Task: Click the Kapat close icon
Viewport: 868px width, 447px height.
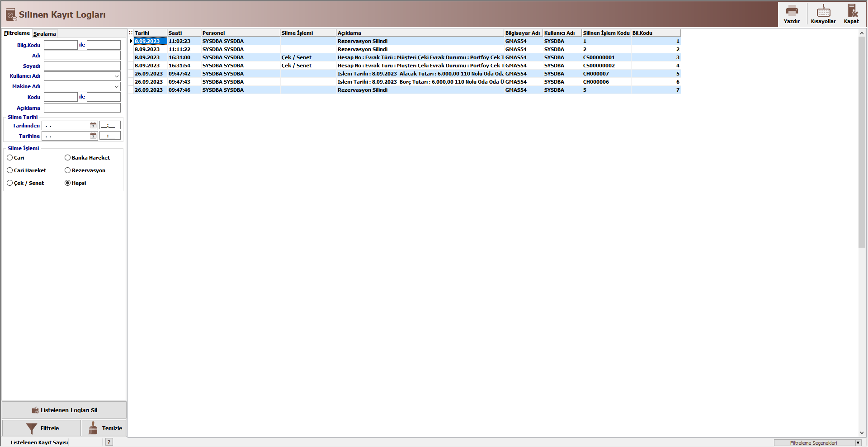Action: [852, 11]
